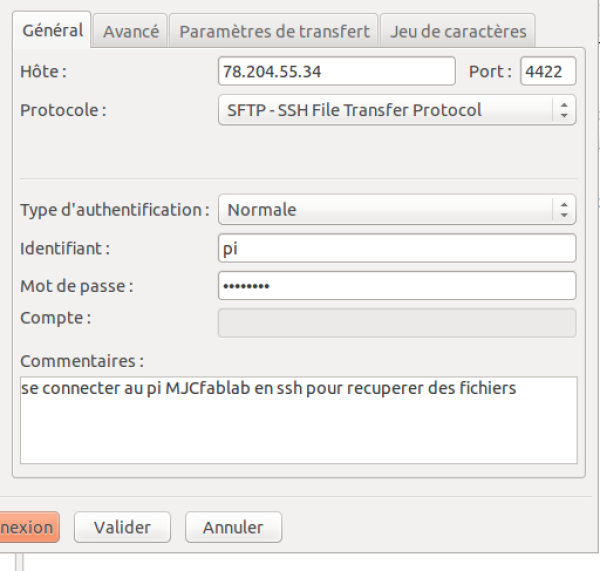Open the Avancé tab
The width and height of the screenshot is (600, 571).
coord(131,31)
